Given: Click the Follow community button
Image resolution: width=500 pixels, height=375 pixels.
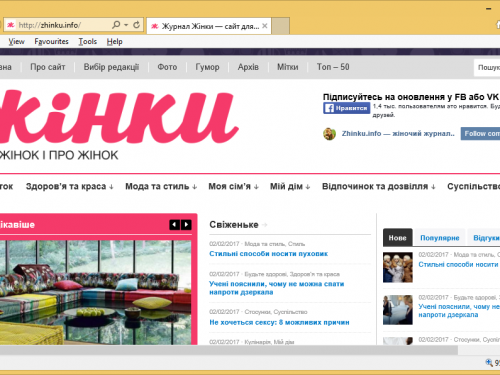Looking at the screenshot, I should tap(480, 134).
